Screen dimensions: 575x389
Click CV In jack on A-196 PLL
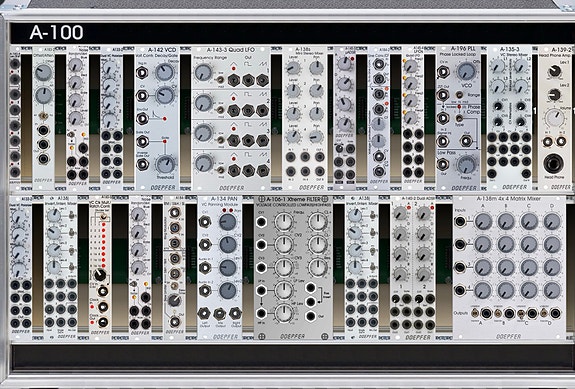(x=443, y=72)
